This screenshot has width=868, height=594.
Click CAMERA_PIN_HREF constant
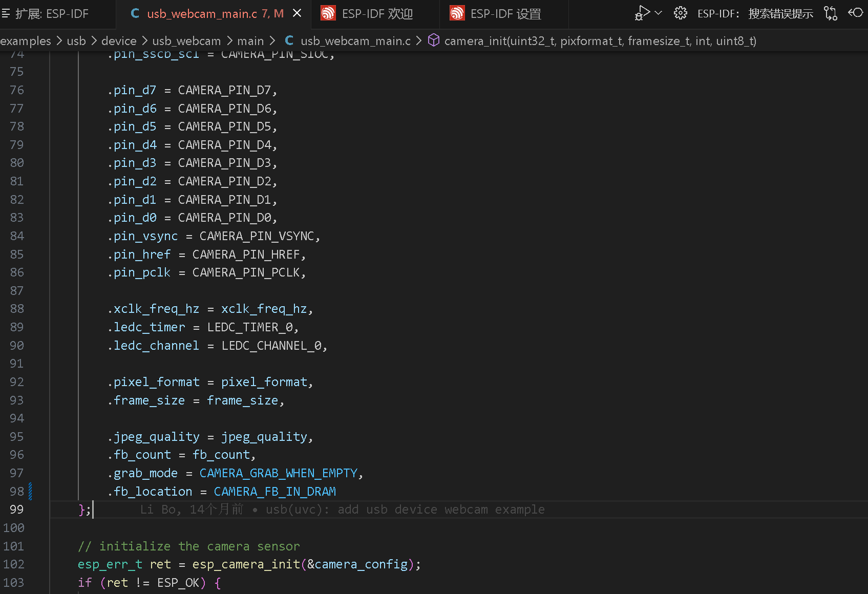coord(246,254)
